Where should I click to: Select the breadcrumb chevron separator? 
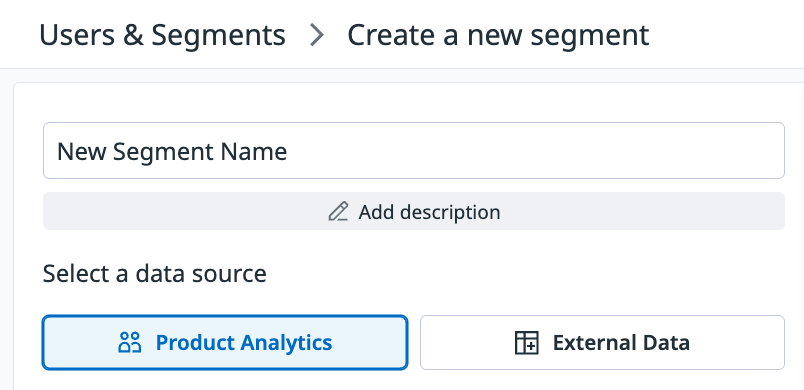click(317, 35)
